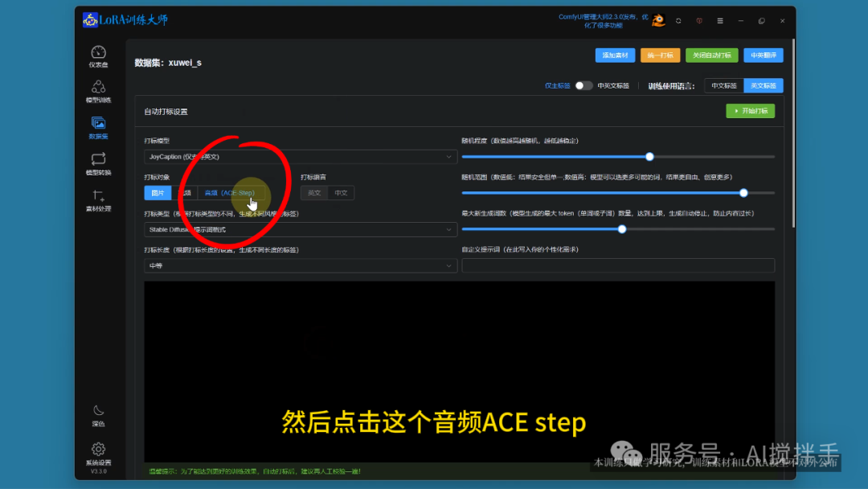Set the tagging language to 中文
The image size is (868, 489).
pos(341,193)
